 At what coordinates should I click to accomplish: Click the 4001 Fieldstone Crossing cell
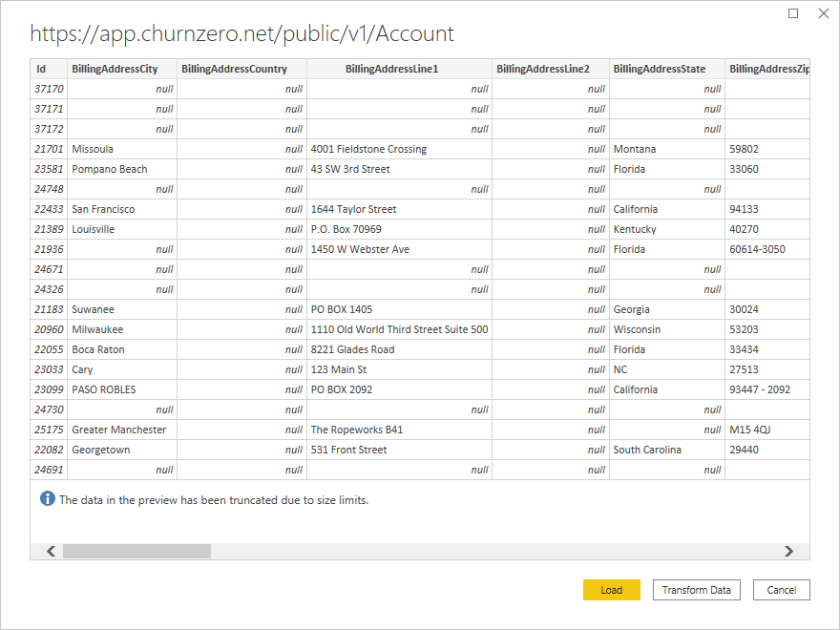click(x=399, y=149)
